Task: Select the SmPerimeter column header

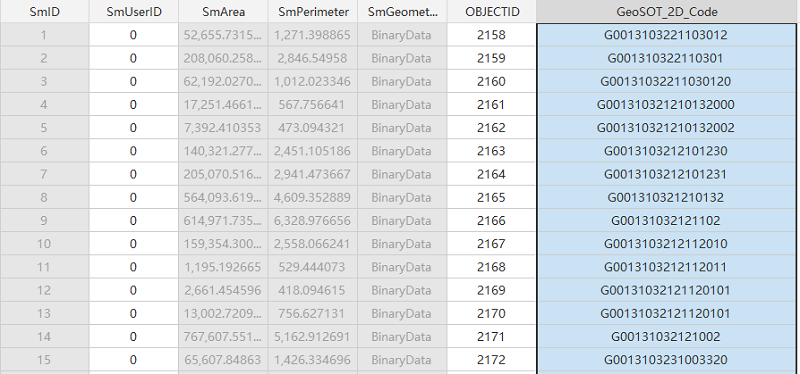Action: pyautogui.click(x=313, y=11)
